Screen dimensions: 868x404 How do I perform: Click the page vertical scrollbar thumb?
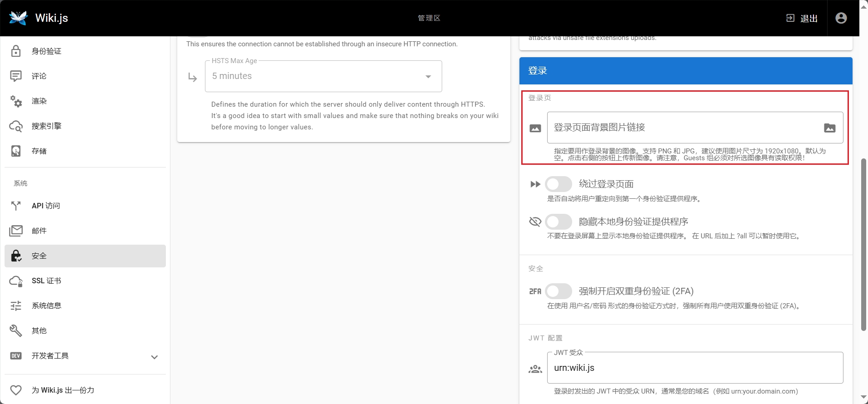coord(863,245)
